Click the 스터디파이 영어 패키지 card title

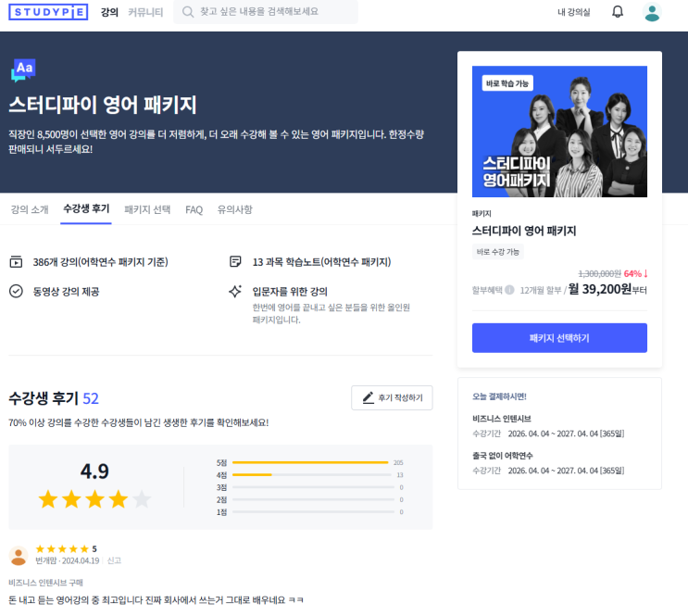[x=524, y=231]
